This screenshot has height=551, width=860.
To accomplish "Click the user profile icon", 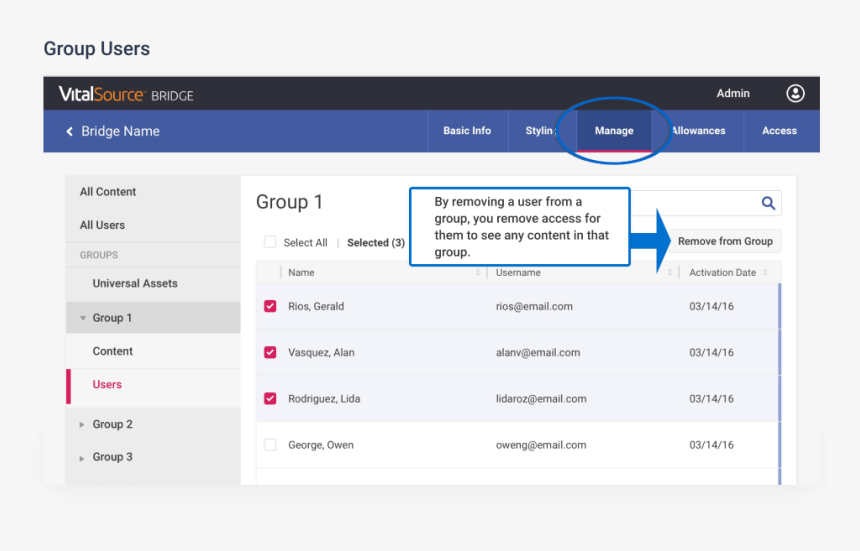I will [795, 94].
